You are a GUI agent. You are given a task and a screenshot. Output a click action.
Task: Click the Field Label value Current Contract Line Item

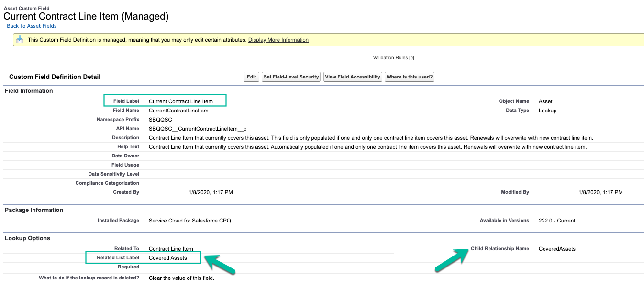click(180, 101)
